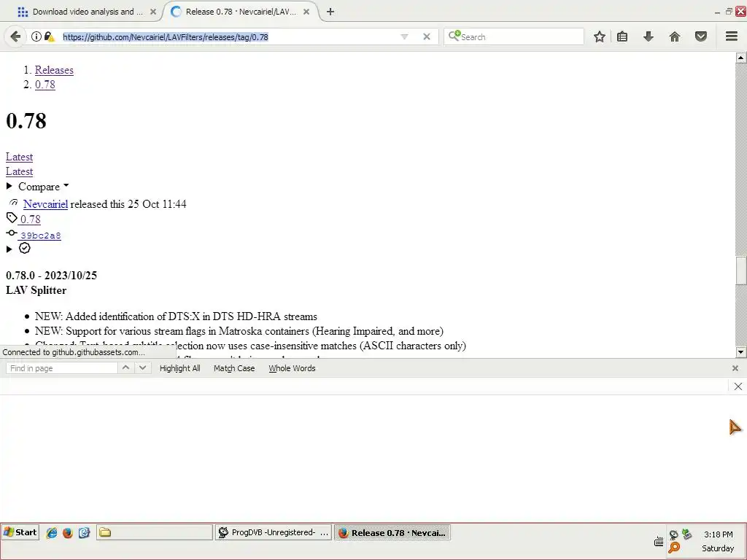Viewport: 747px width, 560px height.
Task: Expand the Compare dropdown
Action: [39, 187]
